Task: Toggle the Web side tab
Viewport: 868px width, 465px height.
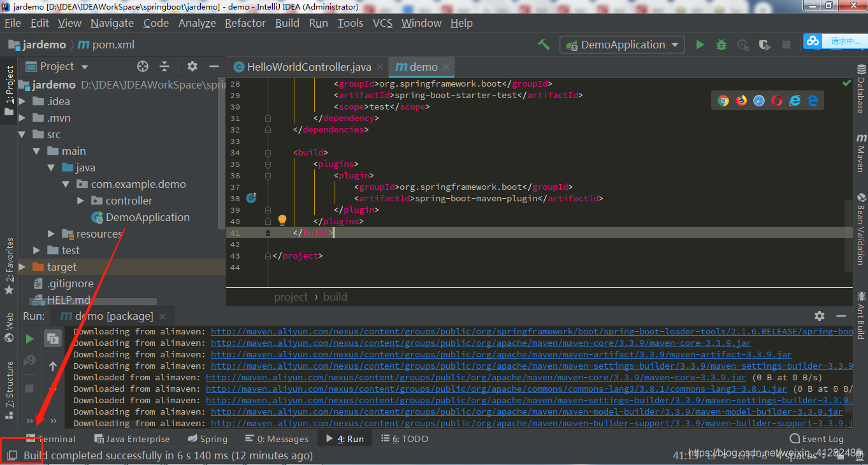Action: tap(9, 327)
